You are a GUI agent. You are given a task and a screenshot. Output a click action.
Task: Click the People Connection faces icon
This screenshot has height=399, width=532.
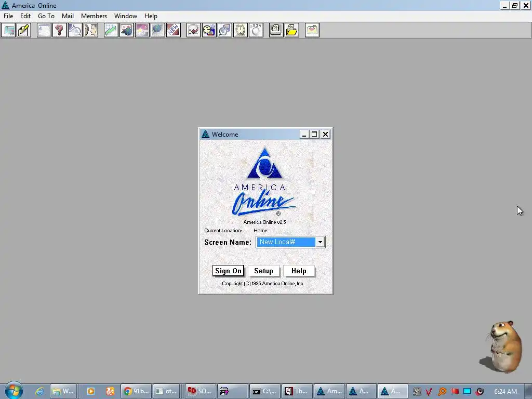pyautogui.click(x=91, y=30)
